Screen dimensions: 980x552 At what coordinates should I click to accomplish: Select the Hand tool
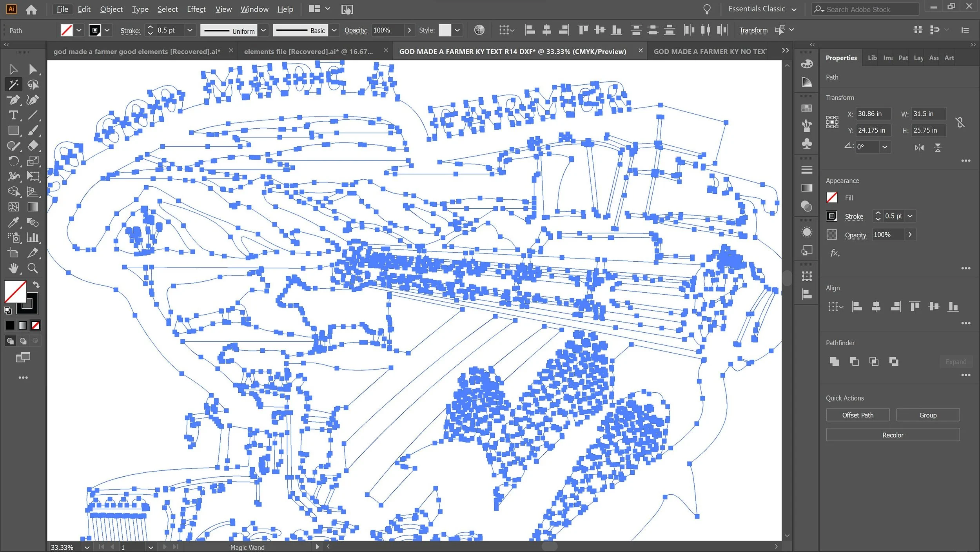tap(13, 268)
